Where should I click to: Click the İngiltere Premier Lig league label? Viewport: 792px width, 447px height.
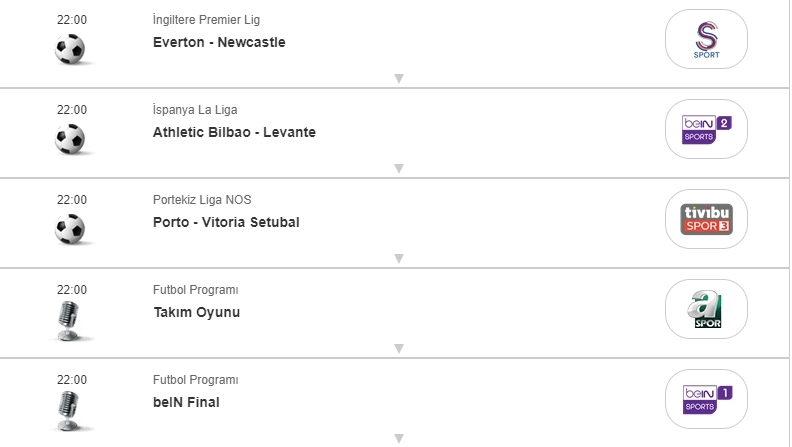coord(206,20)
